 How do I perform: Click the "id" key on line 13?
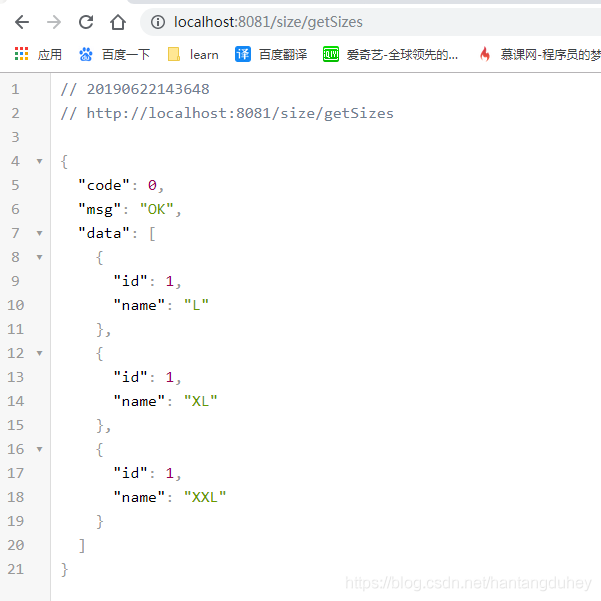coord(130,377)
